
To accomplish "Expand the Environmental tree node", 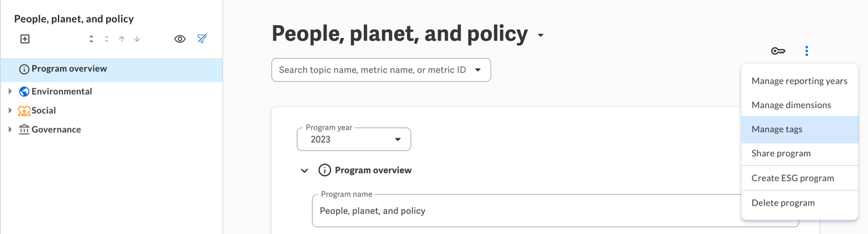I will pos(10,91).
